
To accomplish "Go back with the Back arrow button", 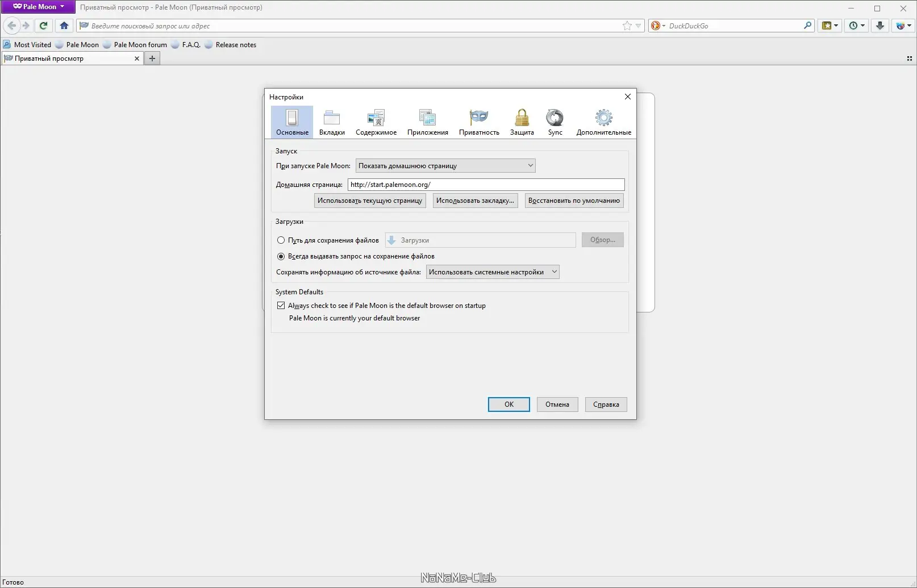I will click(11, 26).
